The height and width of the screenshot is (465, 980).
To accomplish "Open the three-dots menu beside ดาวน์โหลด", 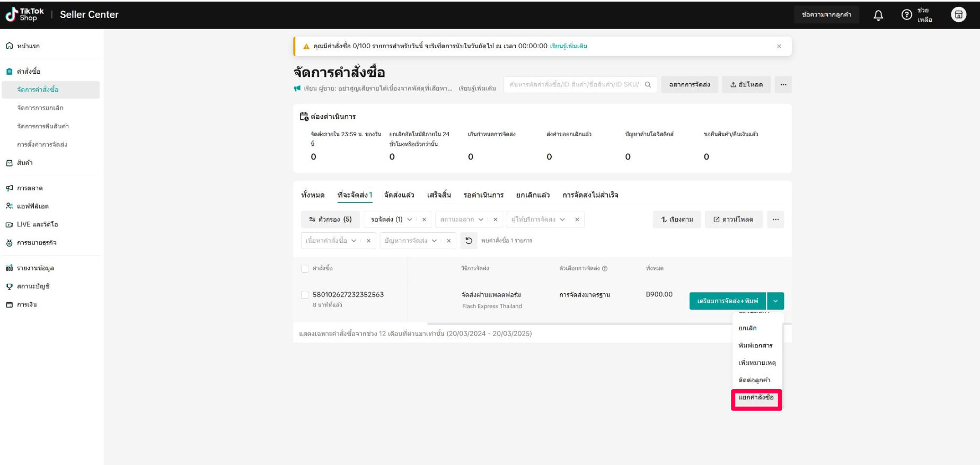I will point(775,220).
